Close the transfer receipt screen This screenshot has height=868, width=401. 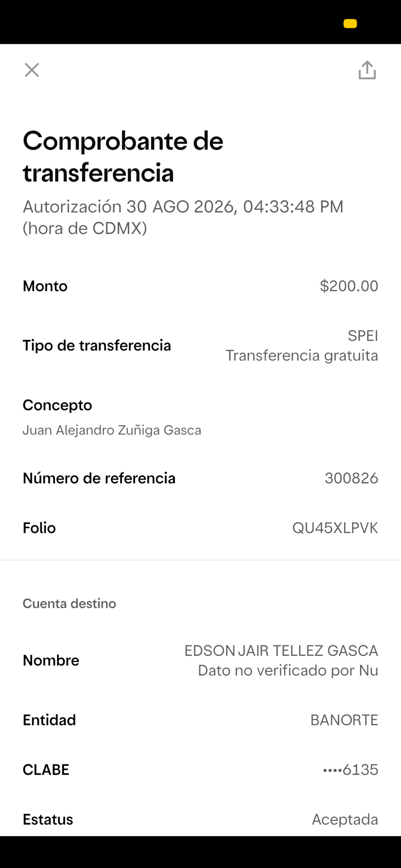pyautogui.click(x=32, y=70)
